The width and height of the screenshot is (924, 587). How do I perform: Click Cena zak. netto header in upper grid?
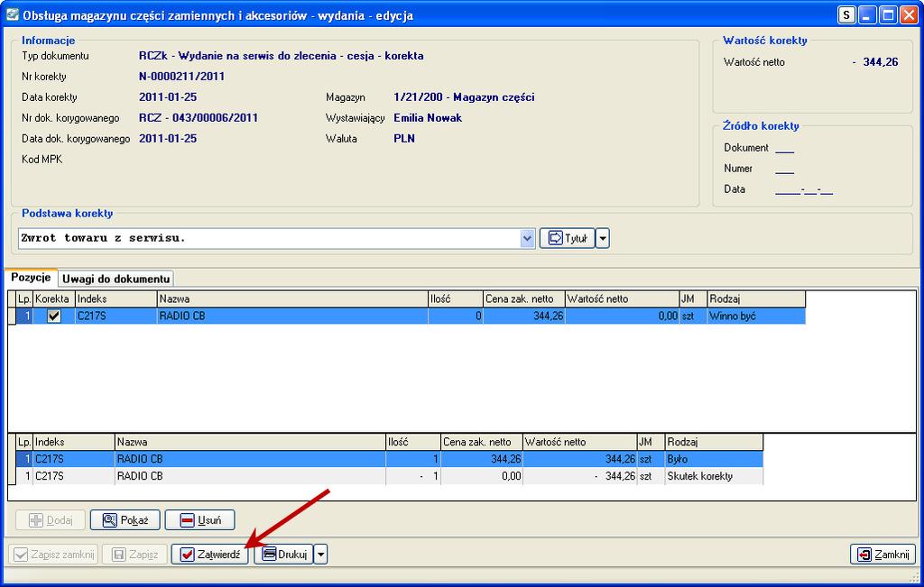(x=524, y=299)
